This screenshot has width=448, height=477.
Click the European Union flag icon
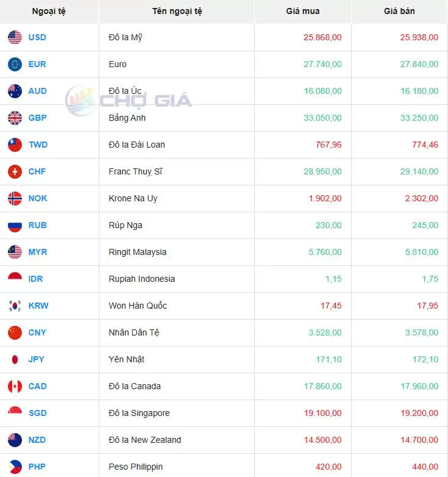(x=15, y=64)
